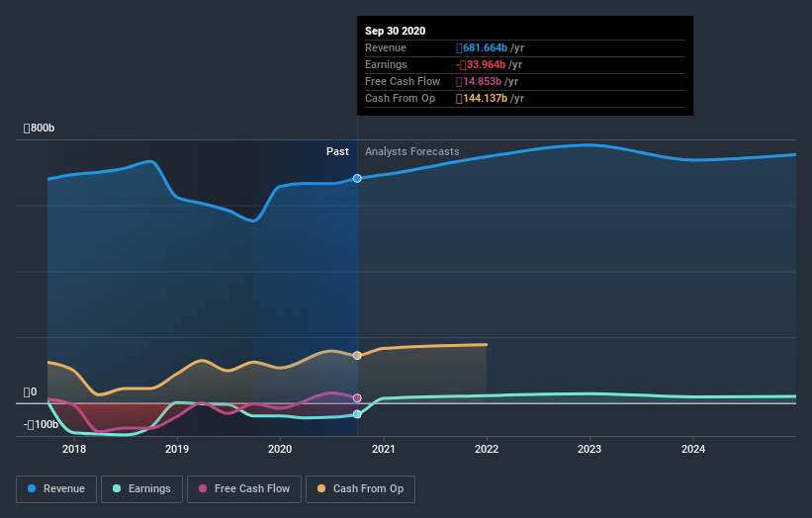Click the blue Revenue data point marker
The image size is (812, 518).
357,179
